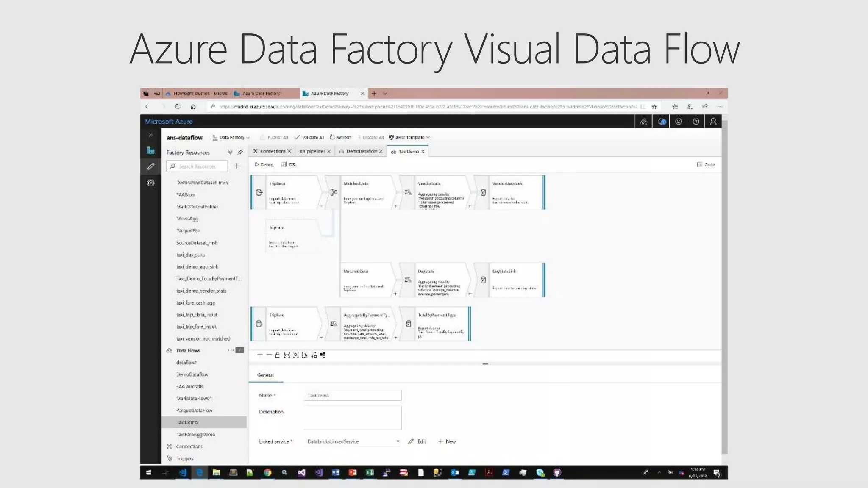The width and height of the screenshot is (868, 488).
Task: Click the AggregateByPaymentType sigma icon
Action: (334, 324)
